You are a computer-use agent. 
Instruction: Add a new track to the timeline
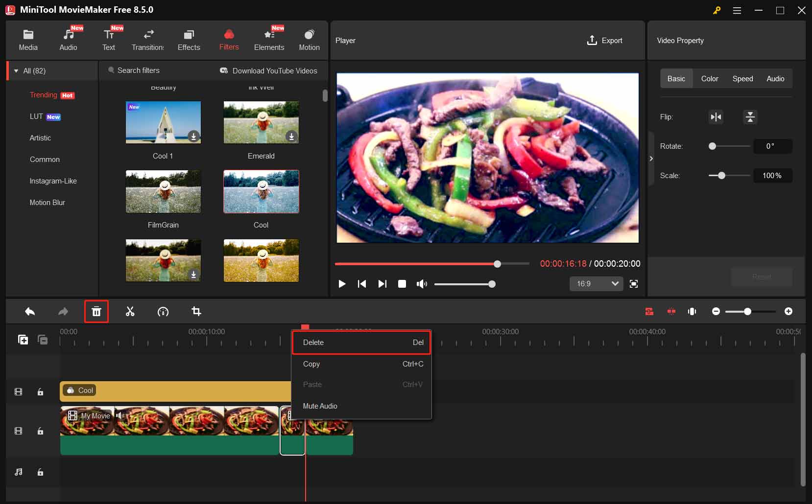(23, 339)
